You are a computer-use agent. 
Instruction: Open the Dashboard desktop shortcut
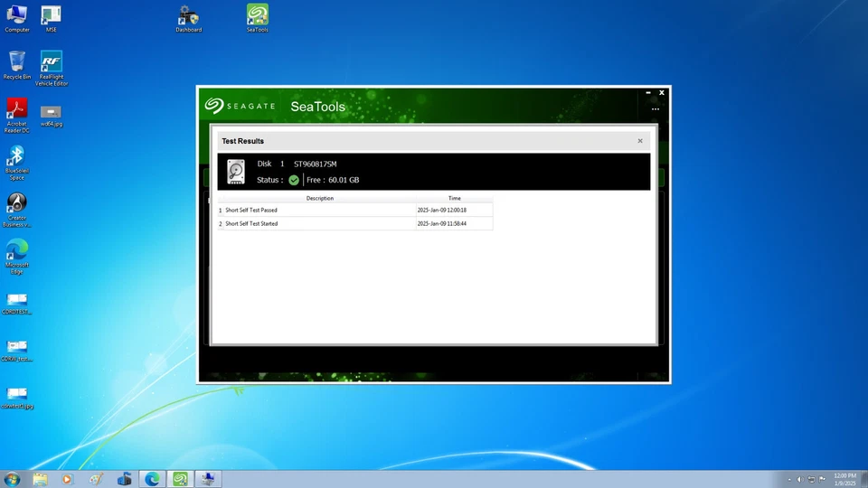coord(189,16)
